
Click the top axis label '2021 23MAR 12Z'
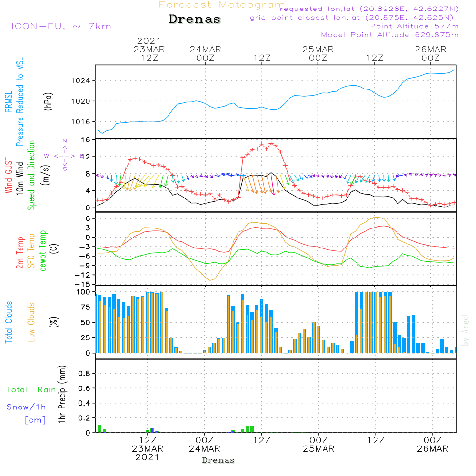pos(149,49)
